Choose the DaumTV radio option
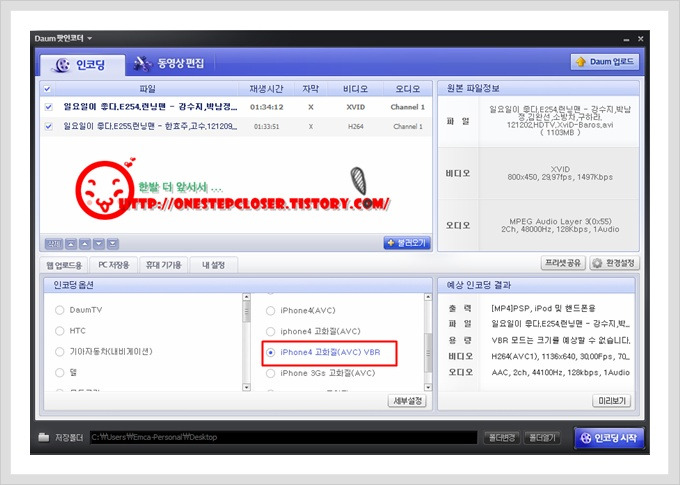 pyautogui.click(x=59, y=310)
